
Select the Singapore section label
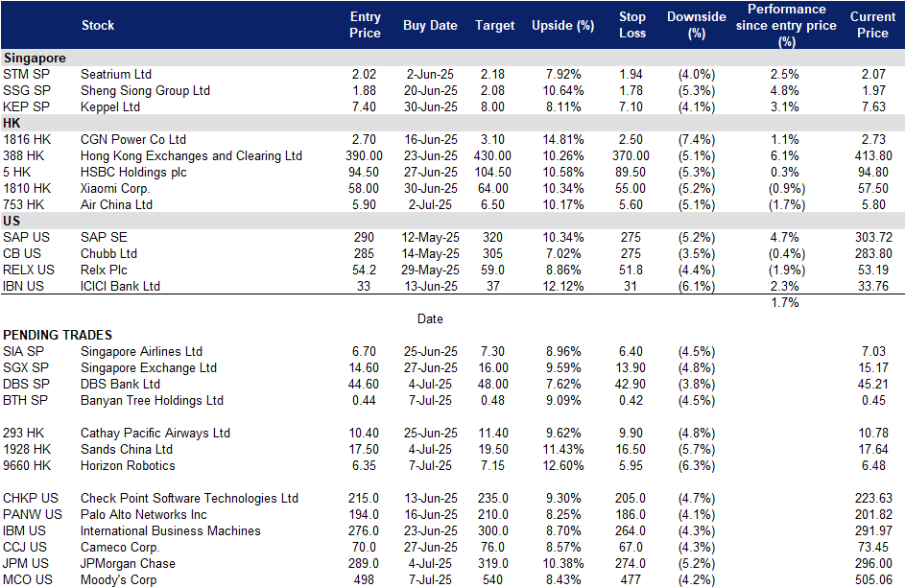pyautogui.click(x=35, y=59)
